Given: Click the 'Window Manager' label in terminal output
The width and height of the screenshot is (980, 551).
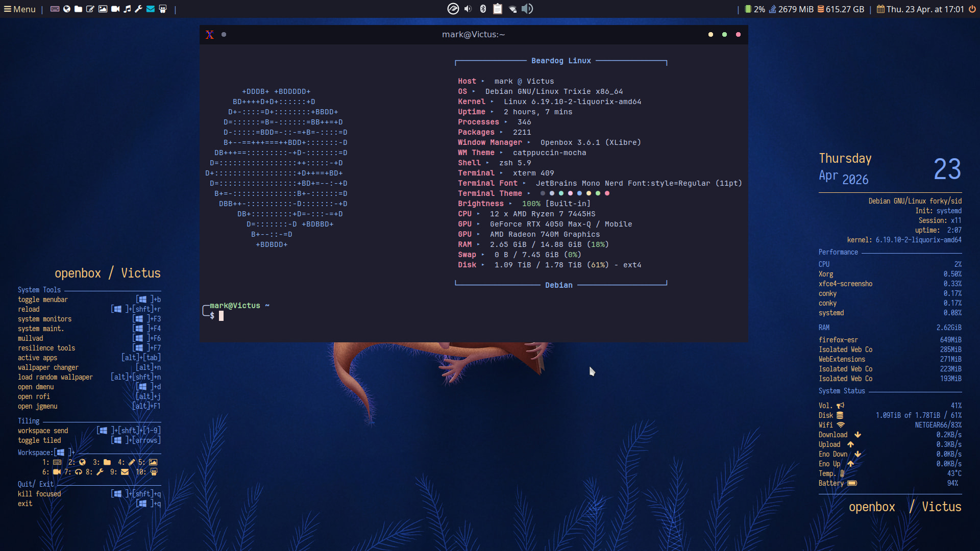Looking at the screenshot, I should point(490,142).
